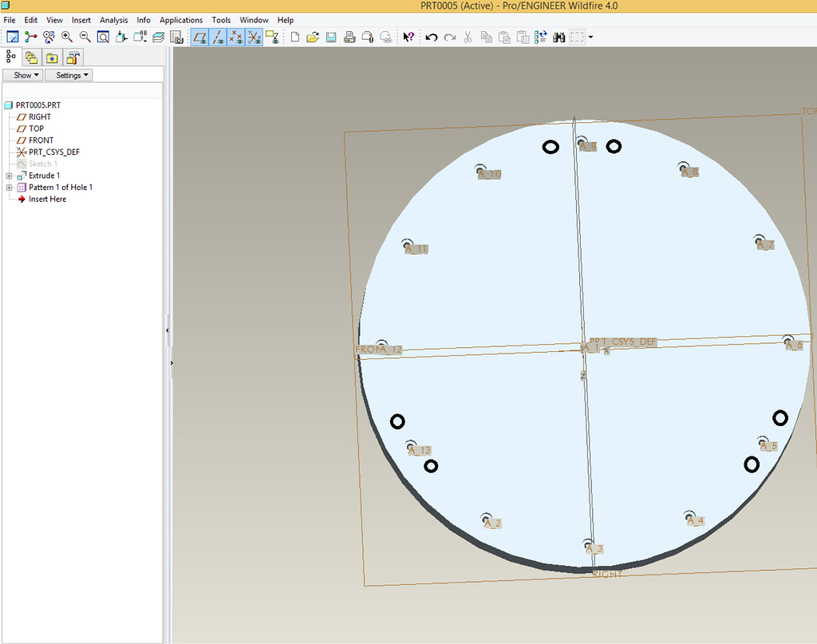Screen dimensions: 817x644
Task: Open the Print icon on the toolbar
Action: (x=349, y=37)
